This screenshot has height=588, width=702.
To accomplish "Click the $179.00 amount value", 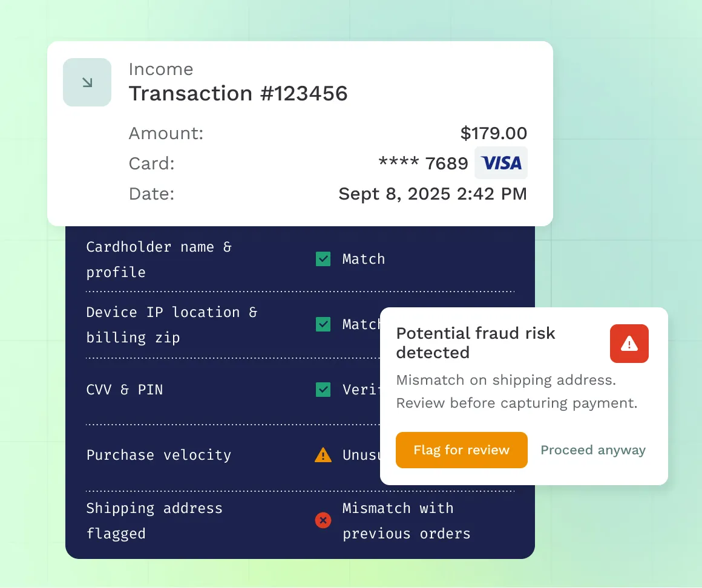I will tap(493, 133).
